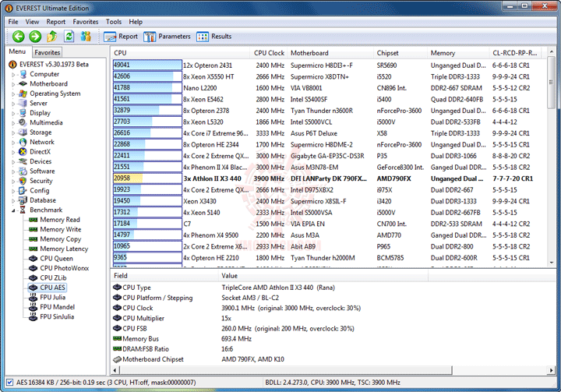This screenshot has height=392, width=561.
Task: Select the Server tree icon
Action: coord(23,103)
